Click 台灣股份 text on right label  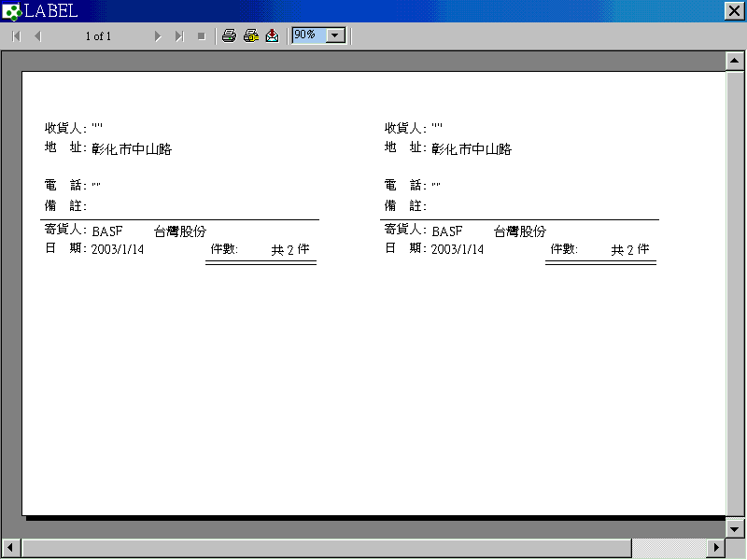[520, 231]
